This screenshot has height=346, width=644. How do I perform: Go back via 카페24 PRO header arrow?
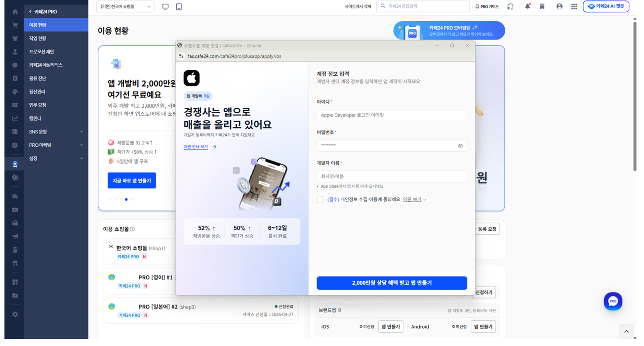tap(30, 11)
